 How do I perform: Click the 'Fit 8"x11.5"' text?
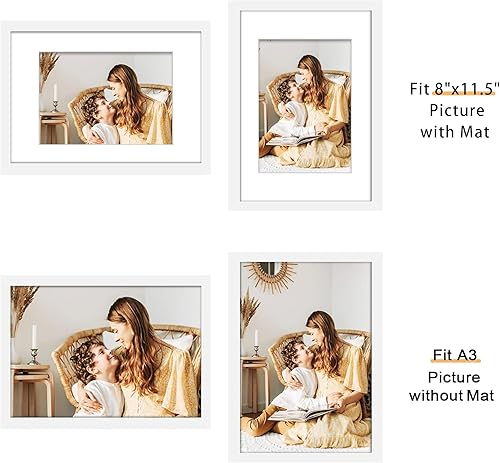455,89
